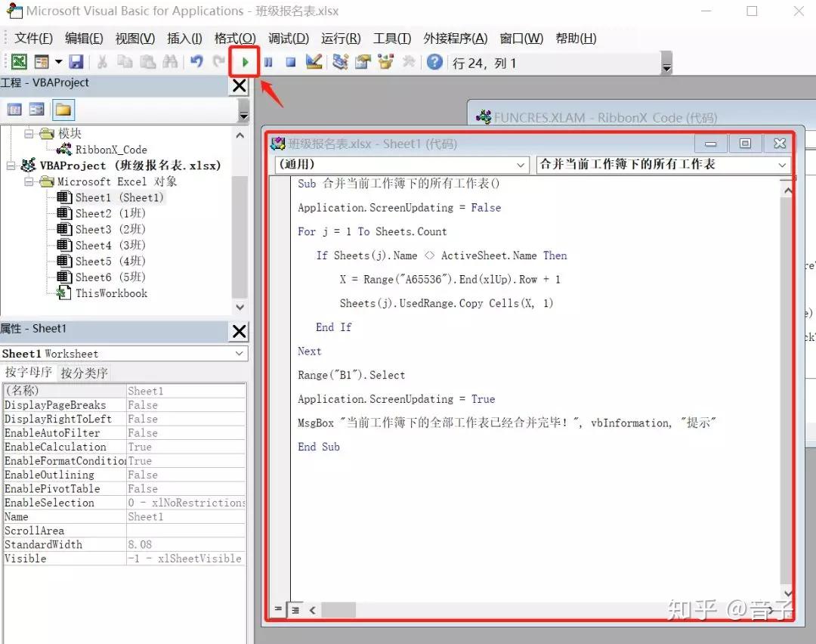Activate the FUNCRES.XLAM RibbonX_Code window title
The width and height of the screenshot is (816, 644).
604,118
